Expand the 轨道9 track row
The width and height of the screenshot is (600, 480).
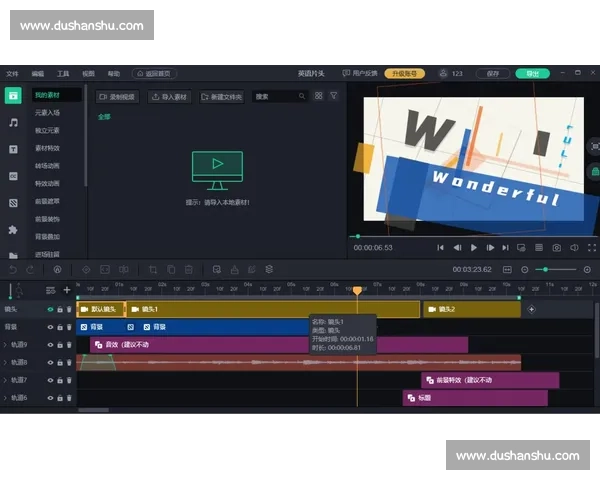click(5, 345)
